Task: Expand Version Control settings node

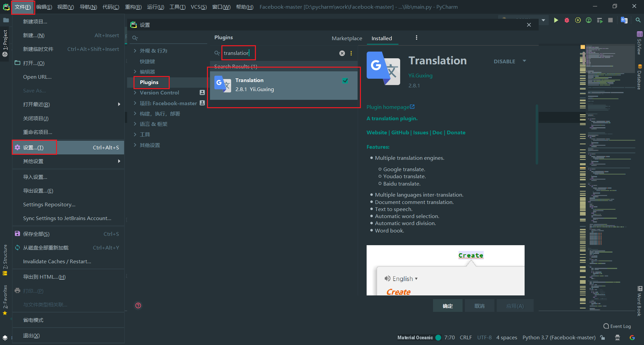Action: coord(135,93)
